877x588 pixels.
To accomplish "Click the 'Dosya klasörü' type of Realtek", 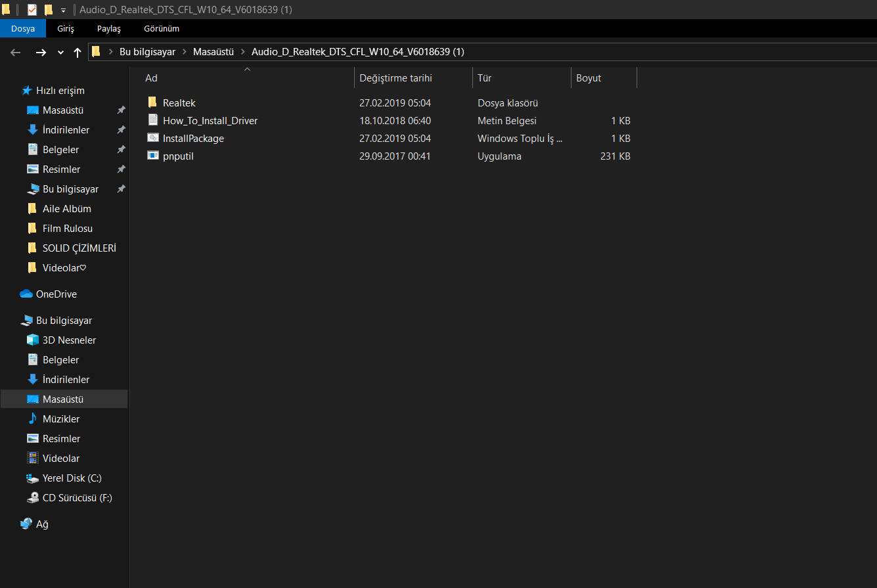I will [x=508, y=103].
